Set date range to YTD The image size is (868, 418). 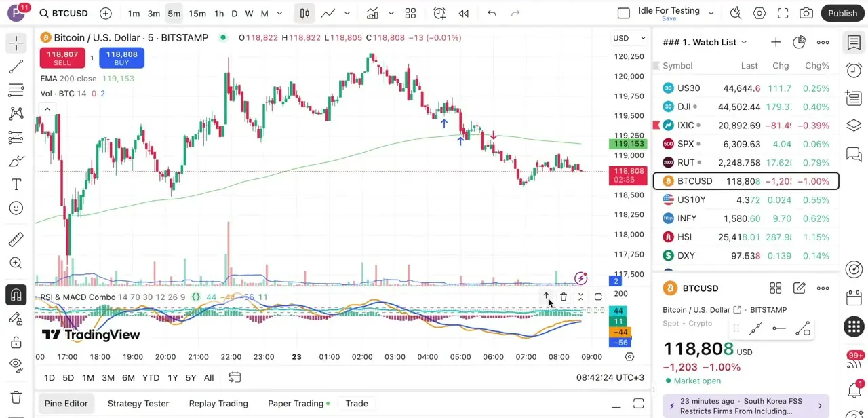151,377
